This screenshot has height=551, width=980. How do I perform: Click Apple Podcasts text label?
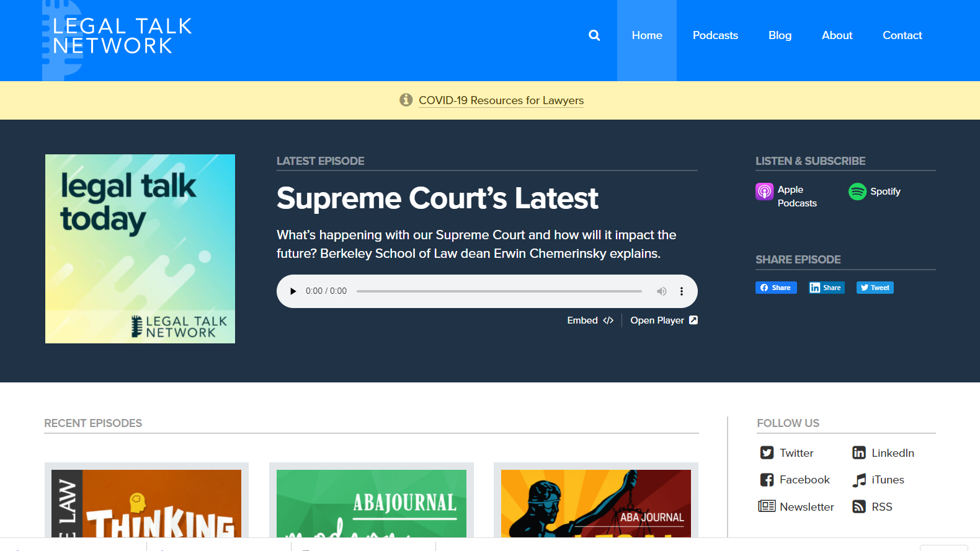pyautogui.click(x=797, y=196)
